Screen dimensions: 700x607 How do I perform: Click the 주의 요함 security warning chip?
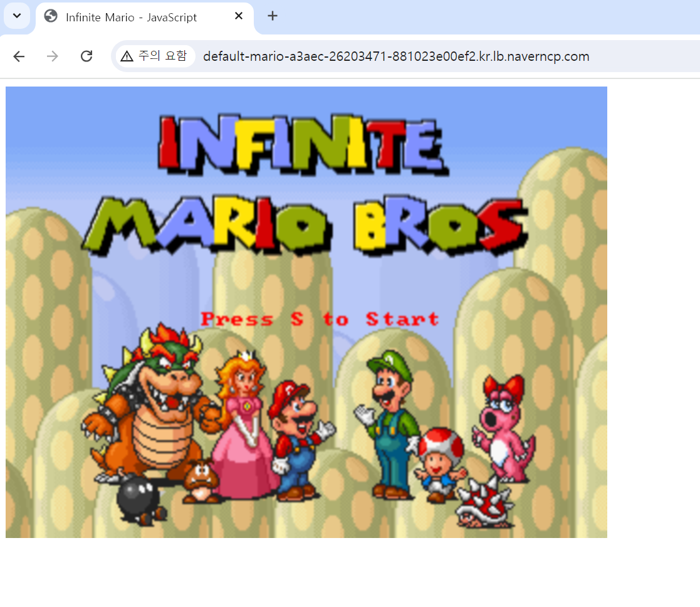click(154, 56)
